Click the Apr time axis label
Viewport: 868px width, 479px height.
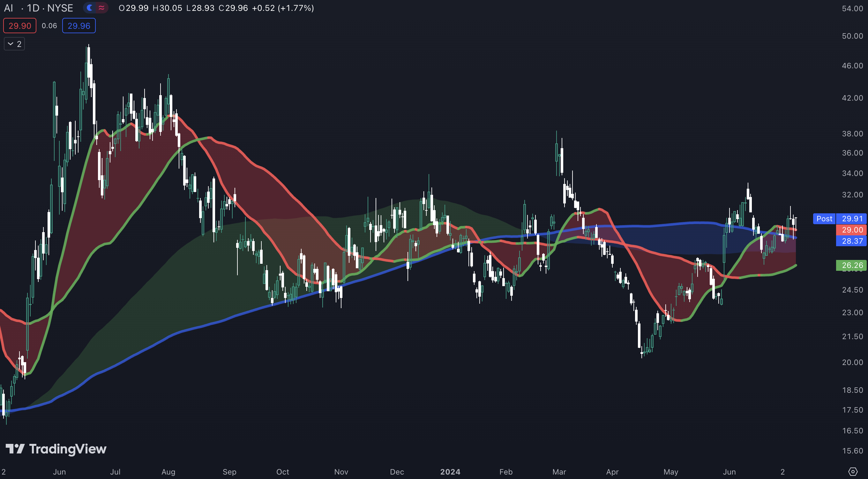pyautogui.click(x=612, y=472)
